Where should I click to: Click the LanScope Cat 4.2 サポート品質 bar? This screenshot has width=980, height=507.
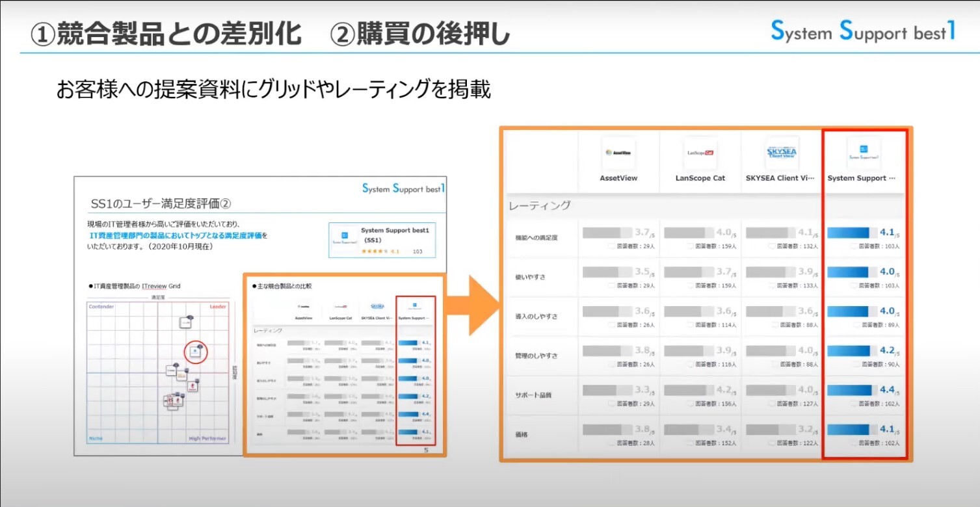click(x=689, y=390)
